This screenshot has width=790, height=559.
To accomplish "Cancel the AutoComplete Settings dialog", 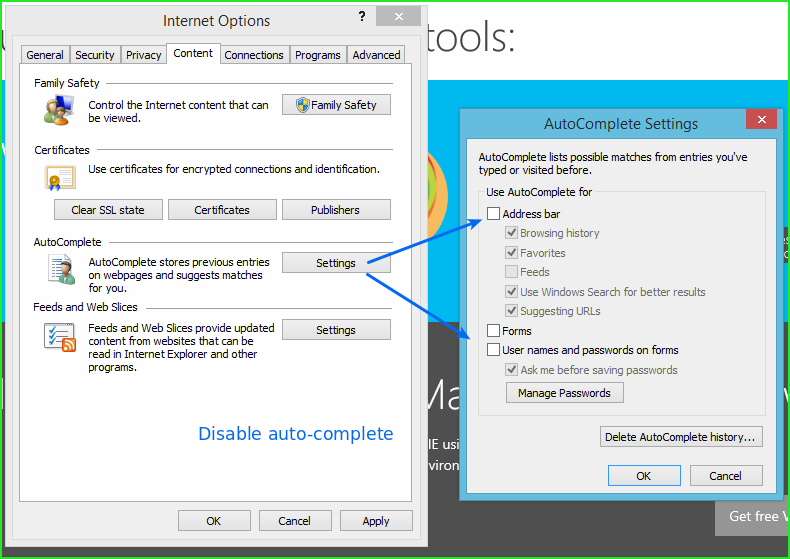I will [x=726, y=475].
